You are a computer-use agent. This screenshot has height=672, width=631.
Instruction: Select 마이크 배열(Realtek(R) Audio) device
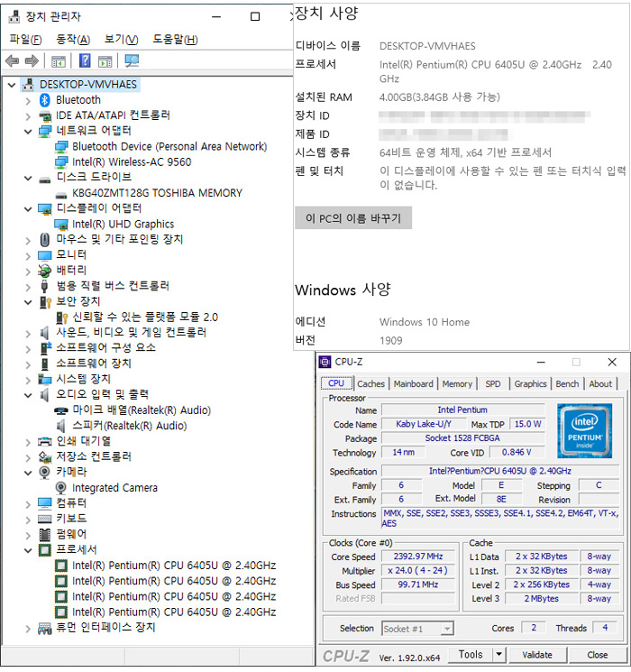[x=142, y=410]
